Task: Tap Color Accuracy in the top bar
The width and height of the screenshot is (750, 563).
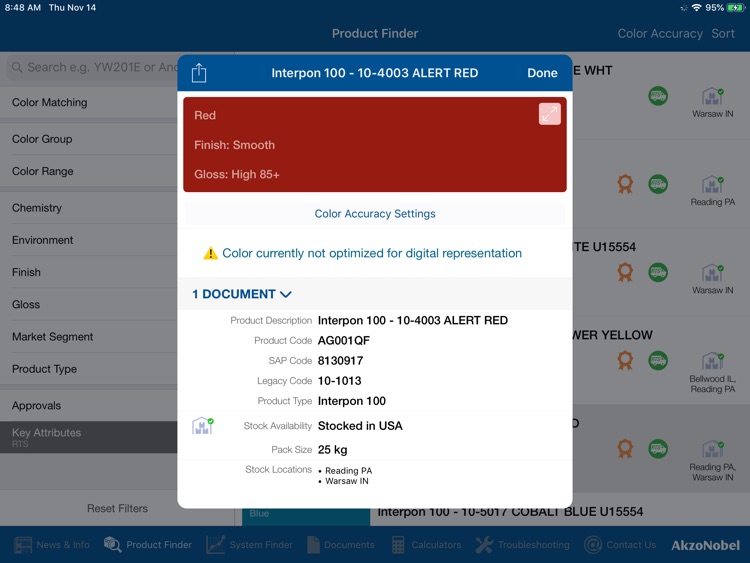Action: [x=660, y=33]
